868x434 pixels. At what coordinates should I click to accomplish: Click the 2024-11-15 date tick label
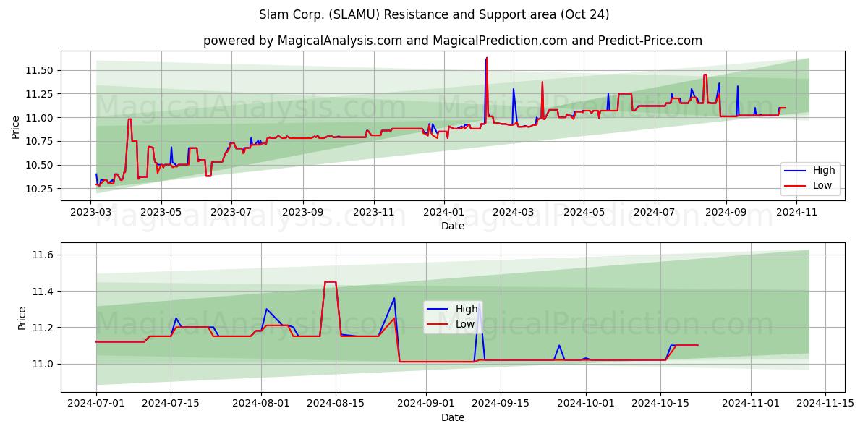tap(825, 404)
